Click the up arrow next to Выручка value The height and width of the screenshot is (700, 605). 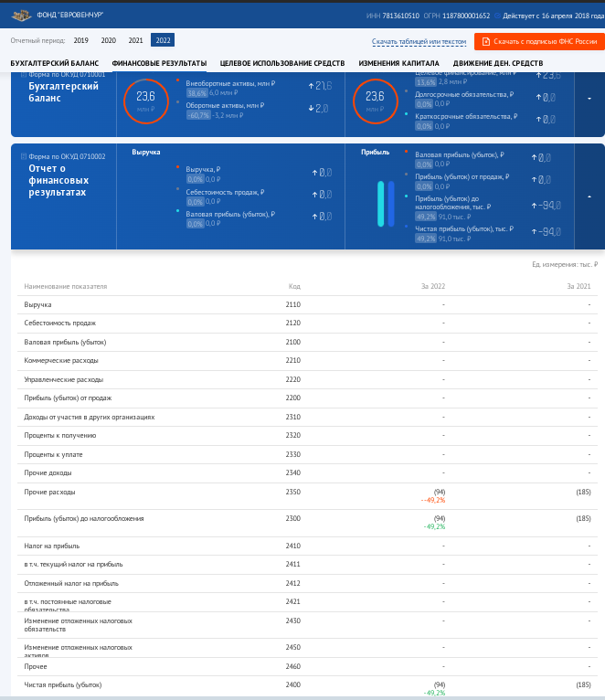[x=314, y=171]
